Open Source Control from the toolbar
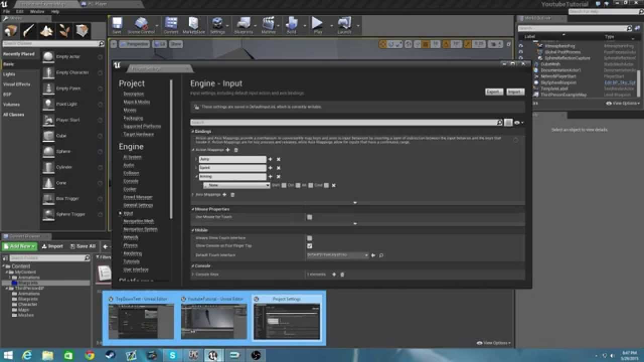The image size is (644, 362). [141, 25]
